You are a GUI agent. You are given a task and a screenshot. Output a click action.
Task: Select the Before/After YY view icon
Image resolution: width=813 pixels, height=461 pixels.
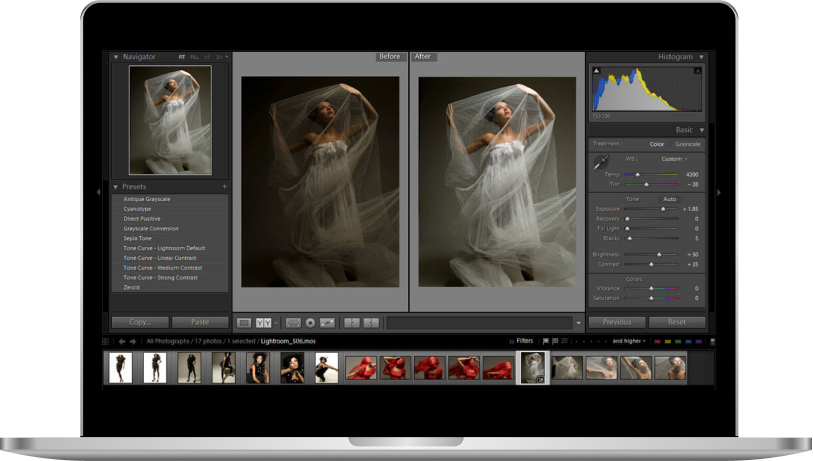click(264, 322)
